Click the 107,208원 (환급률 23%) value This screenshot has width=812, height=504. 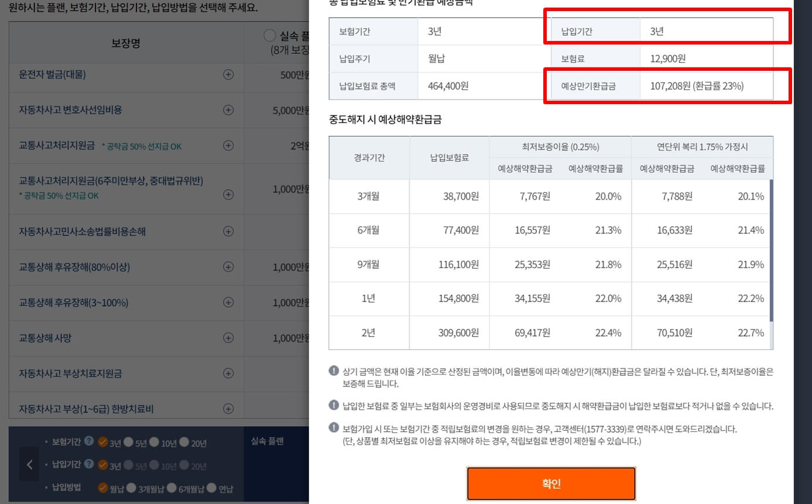[x=697, y=86]
